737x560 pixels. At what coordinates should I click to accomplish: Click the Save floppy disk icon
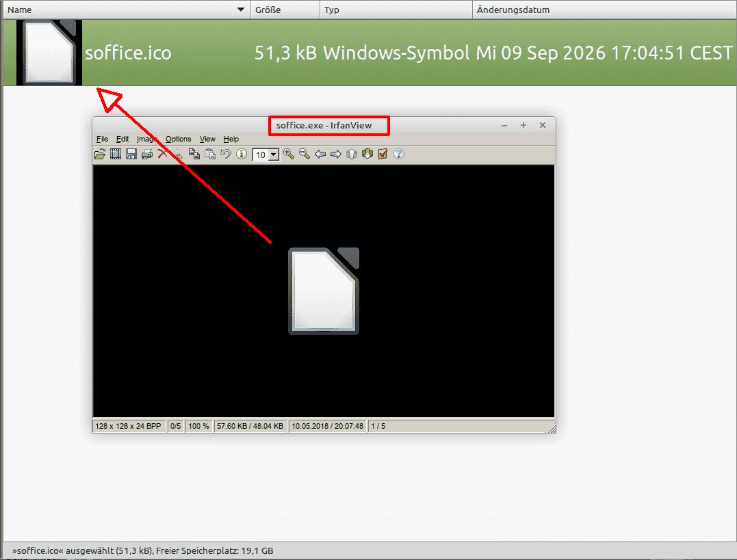[131, 154]
